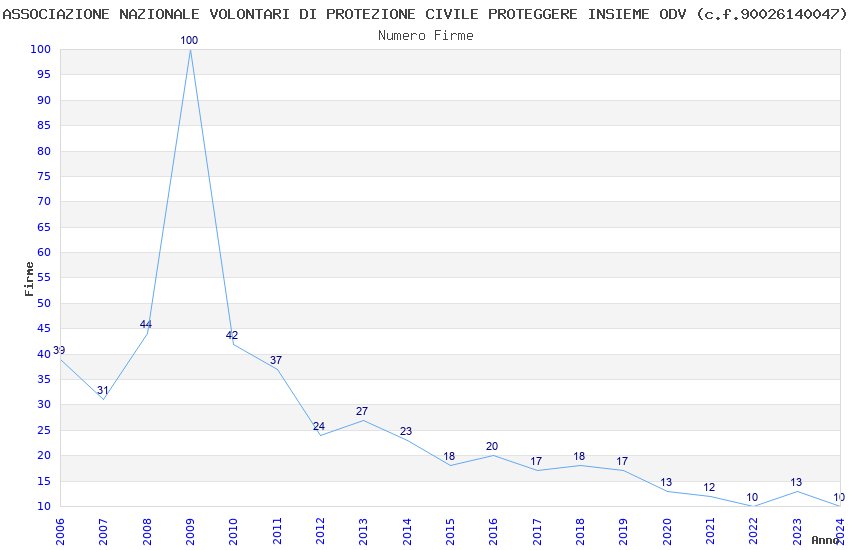This screenshot has width=850, height=550.
Task: Click the Anno axis label
Action: pyautogui.click(x=825, y=540)
